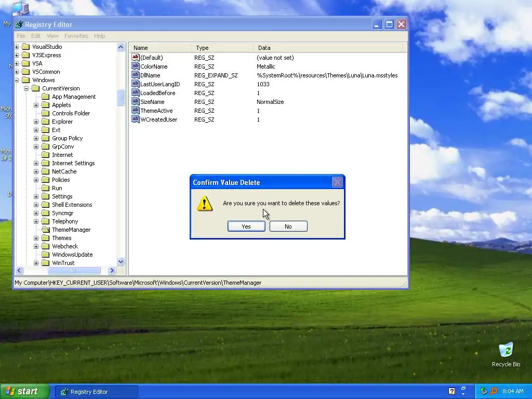Screen dimensions: 532x399
Task: Click the help question mark tray icon
Action: pyautogui.click(x=451, y=391)
